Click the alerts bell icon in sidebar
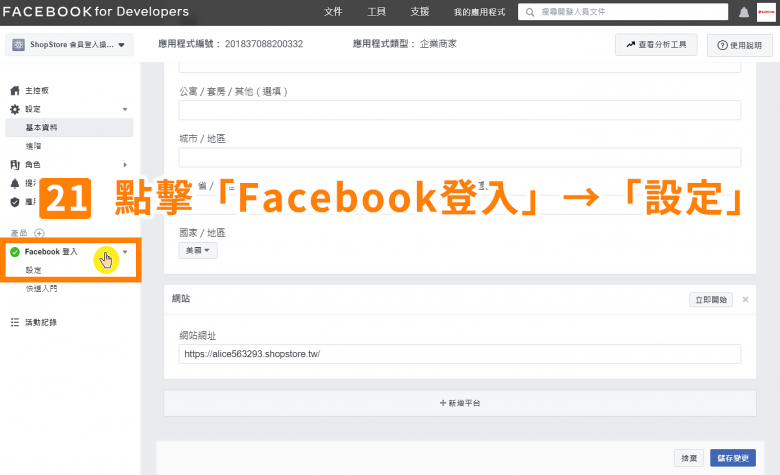The image size is (780, 475). tap(15, 183)
